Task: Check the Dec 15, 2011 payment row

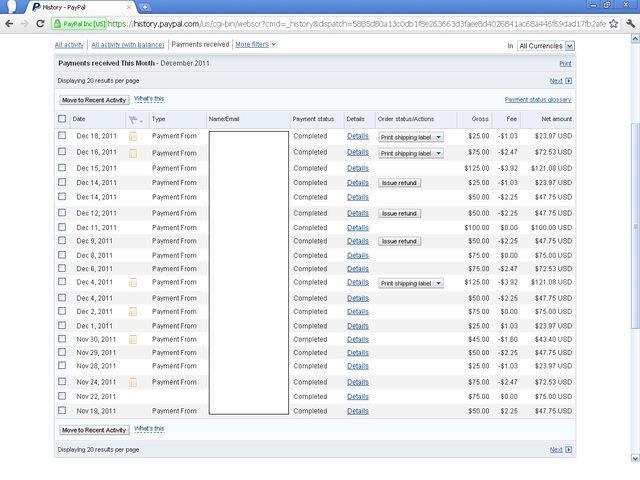Action: pyautogui.click(x=62, y=167)
